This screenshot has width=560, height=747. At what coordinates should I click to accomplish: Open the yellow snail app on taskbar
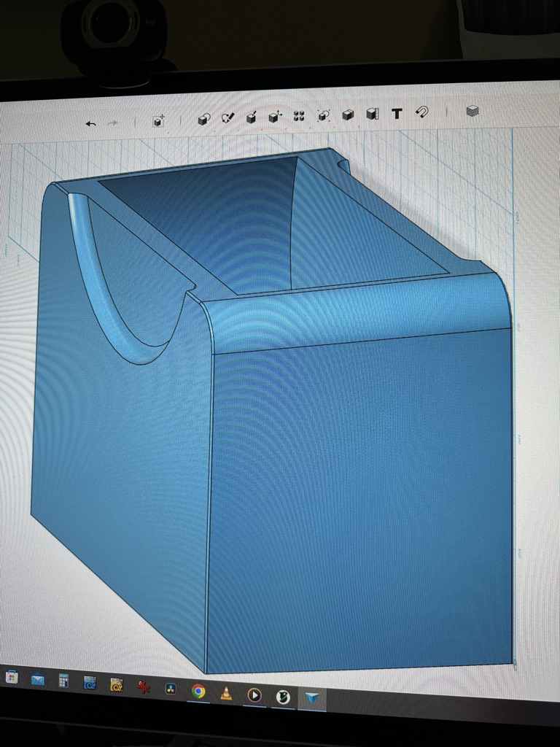click(116, 685)
